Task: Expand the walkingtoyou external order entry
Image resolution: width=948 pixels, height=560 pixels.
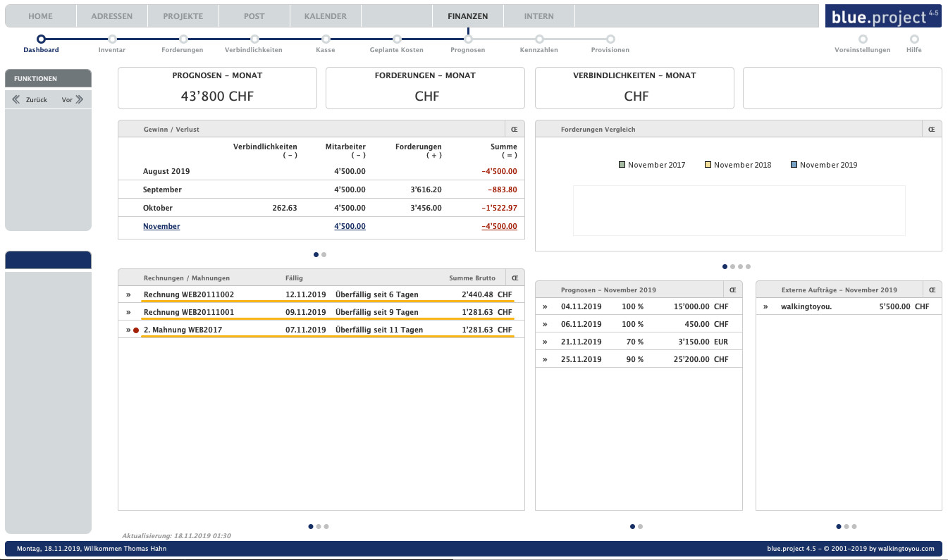Action: 766,306
